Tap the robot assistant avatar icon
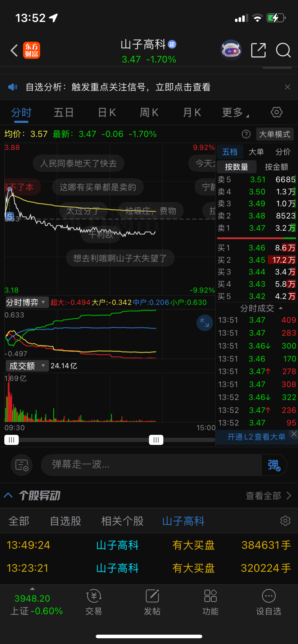 [x=231, y=50]
